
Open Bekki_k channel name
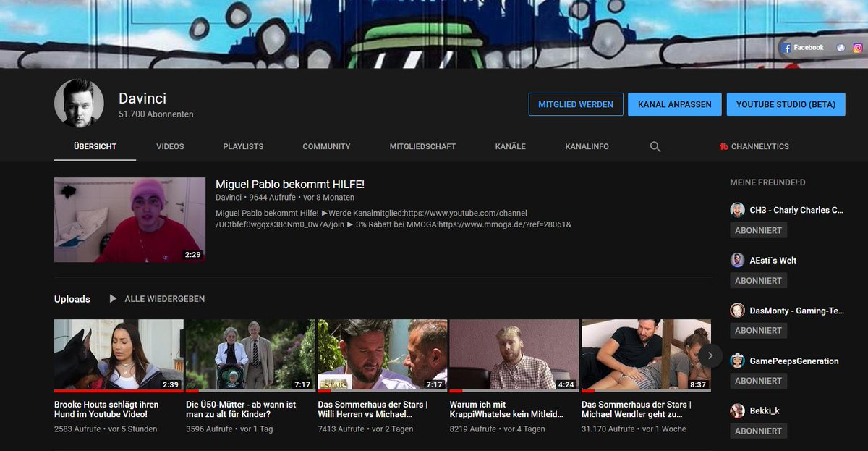(765, 411)
